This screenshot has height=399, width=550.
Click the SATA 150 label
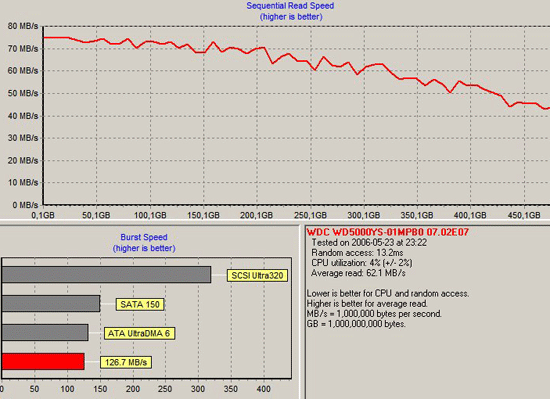click(140, 304)
